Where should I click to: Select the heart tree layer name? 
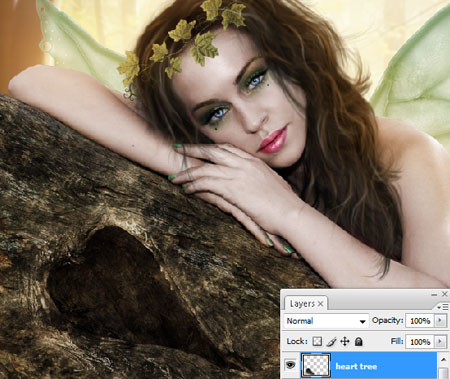pyautogui.click(x=356, y=366)
